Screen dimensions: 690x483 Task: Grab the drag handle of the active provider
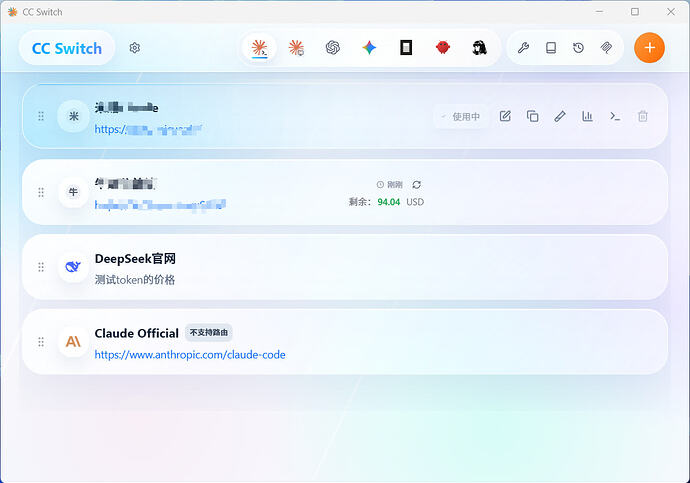tap(41, 116)
